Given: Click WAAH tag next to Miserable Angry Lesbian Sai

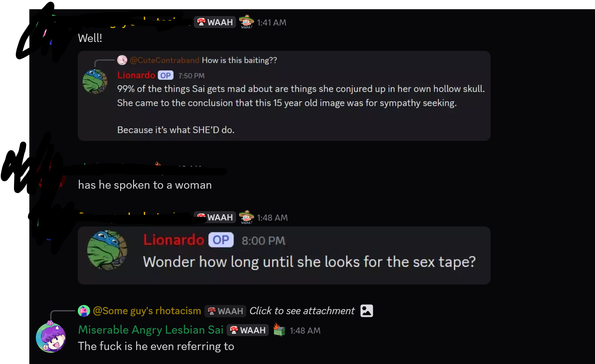Looking at the screenshot, I should coord(248,330).
